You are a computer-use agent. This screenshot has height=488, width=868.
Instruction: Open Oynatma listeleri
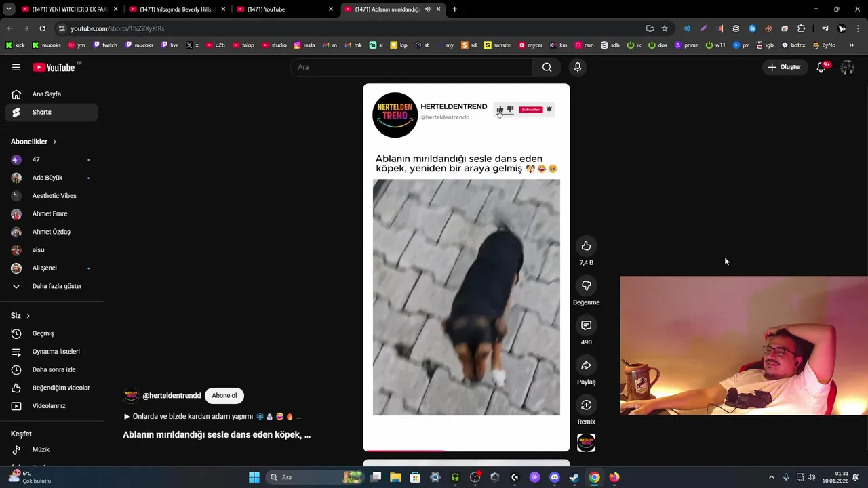[x=52, y=352]
